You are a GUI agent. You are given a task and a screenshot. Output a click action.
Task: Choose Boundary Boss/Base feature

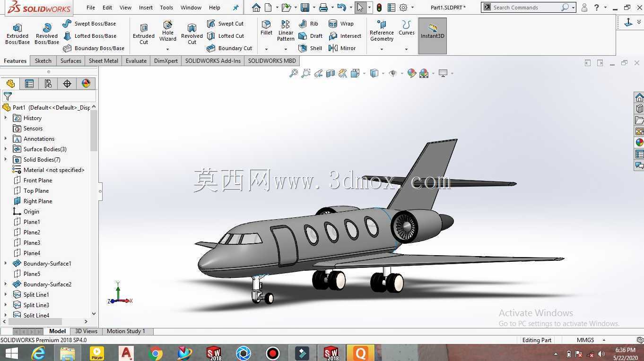94,48
